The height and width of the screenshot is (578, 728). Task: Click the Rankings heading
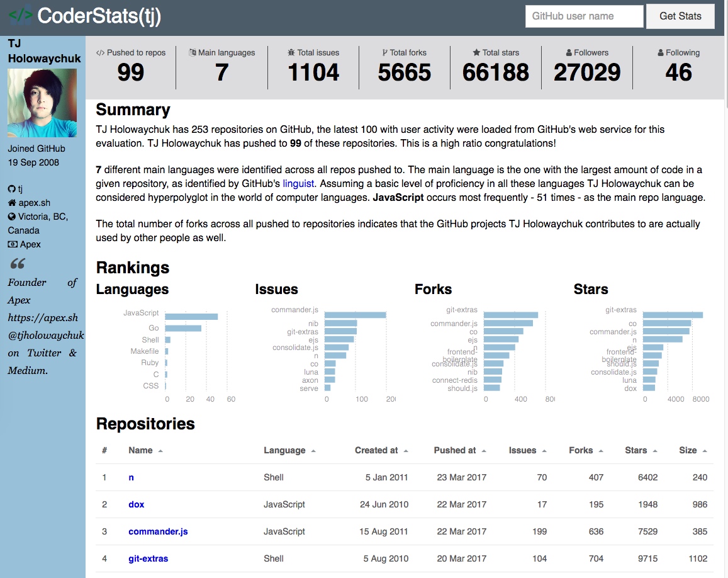coord(132,268)
